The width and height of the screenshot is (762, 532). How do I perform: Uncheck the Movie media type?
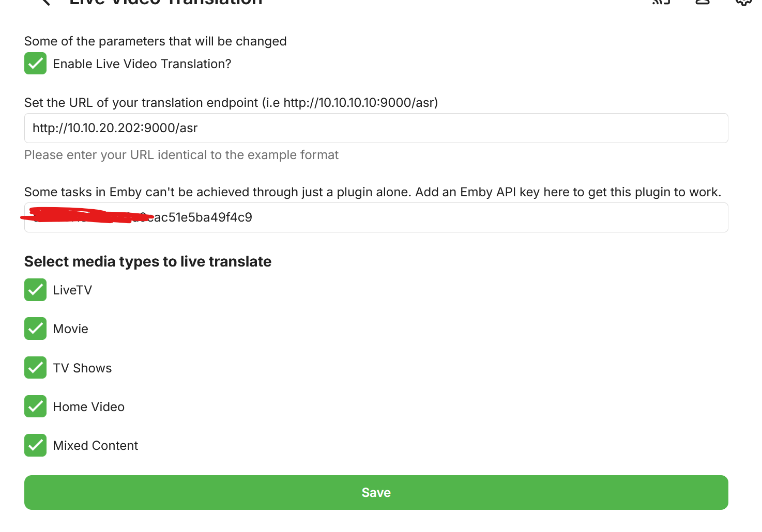tap(35, 328)
